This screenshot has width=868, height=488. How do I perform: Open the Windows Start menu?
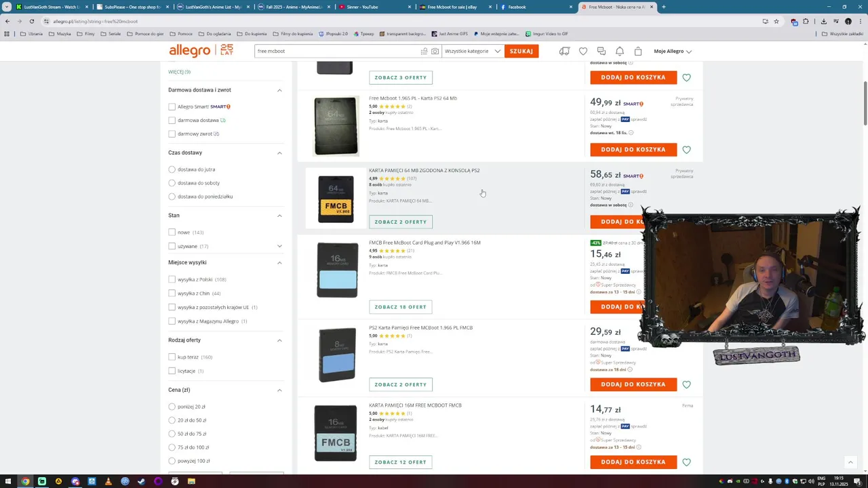(7, 481)
